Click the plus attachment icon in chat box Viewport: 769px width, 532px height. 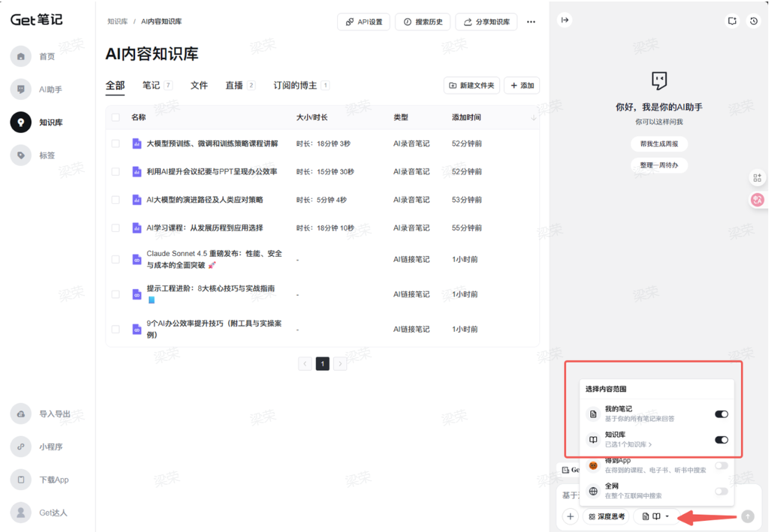(x=571, y=516)
